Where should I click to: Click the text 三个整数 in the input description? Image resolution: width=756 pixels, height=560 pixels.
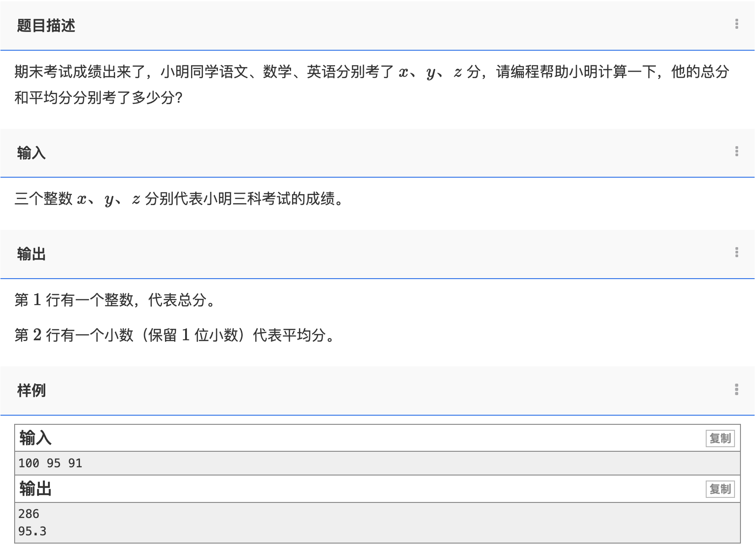(x=43, y=199)
